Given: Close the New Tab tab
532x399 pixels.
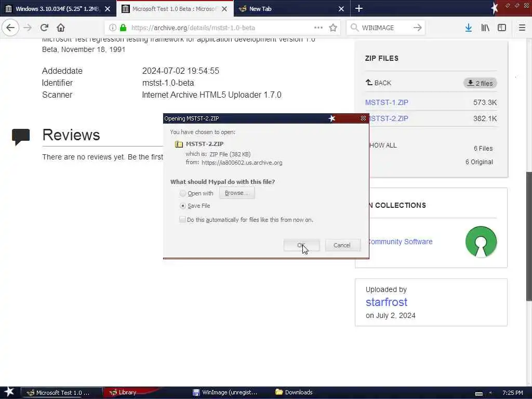Looking at the screenshot, I should pyautogui.click(x=341, y=9).
